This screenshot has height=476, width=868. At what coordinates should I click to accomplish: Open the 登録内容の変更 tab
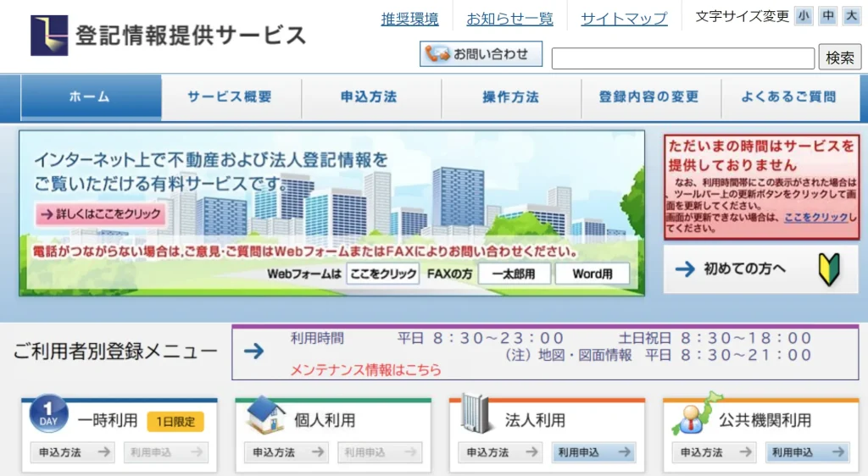coord(651,97)
